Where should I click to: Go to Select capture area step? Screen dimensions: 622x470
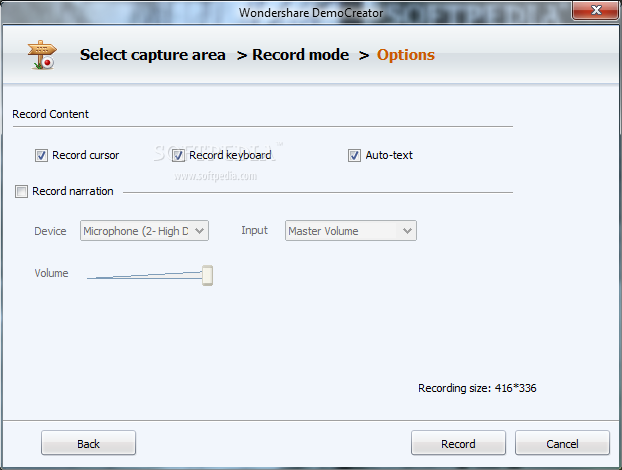click(x=153, y=55)
